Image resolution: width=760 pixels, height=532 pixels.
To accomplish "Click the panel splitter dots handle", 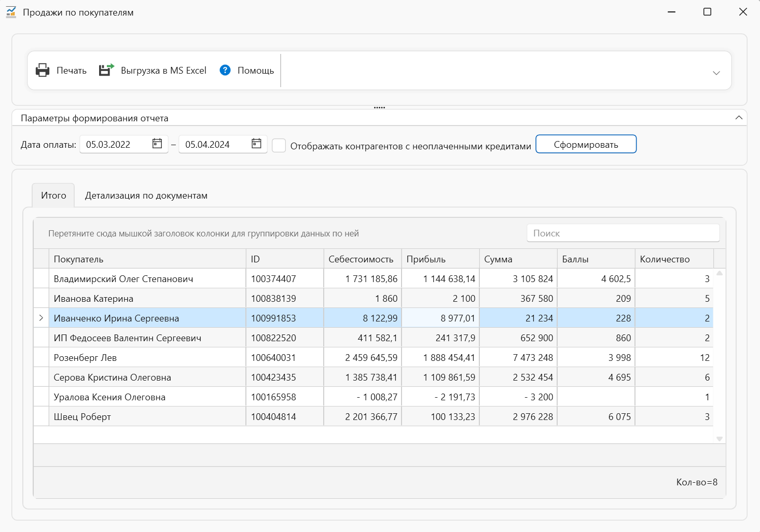I will [379, 107].
